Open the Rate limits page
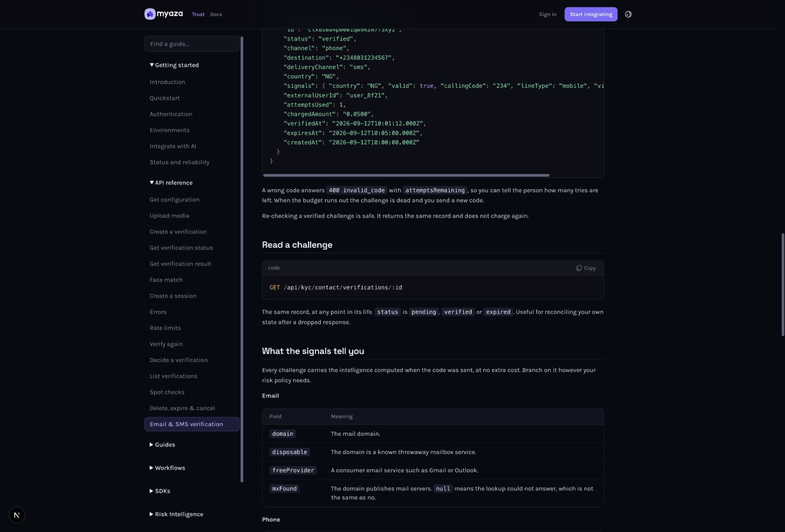The height and width of the screenshot is (532, 785). (x=165, y=328)
